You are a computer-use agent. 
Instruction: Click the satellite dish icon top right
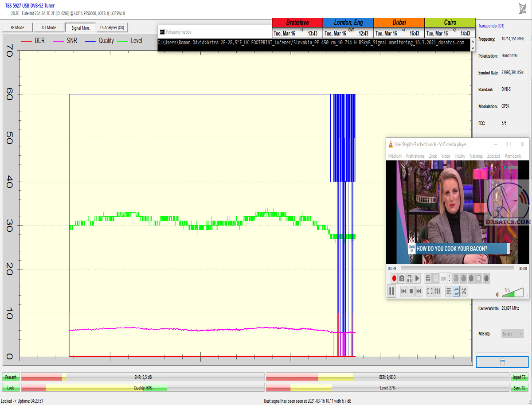pos(522,8)
